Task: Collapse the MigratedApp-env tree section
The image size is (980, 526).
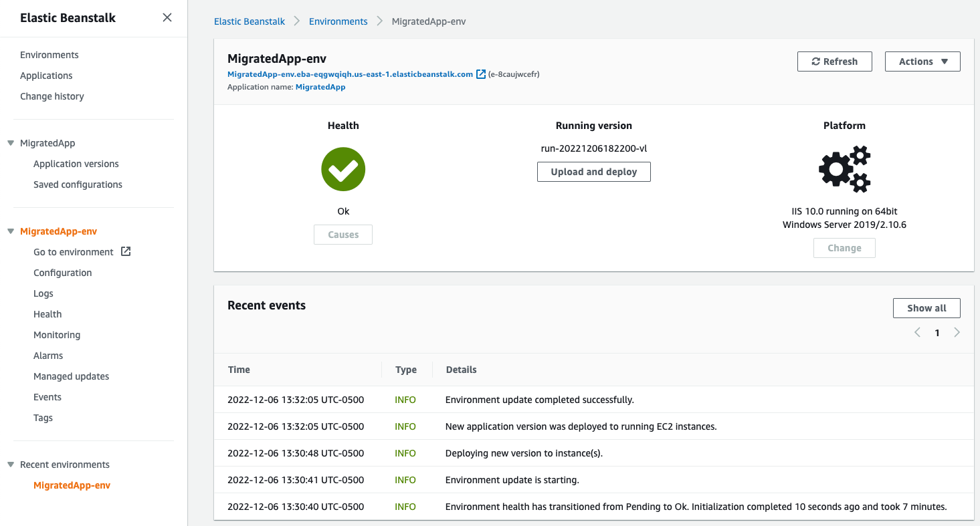Action: [11, 231]
